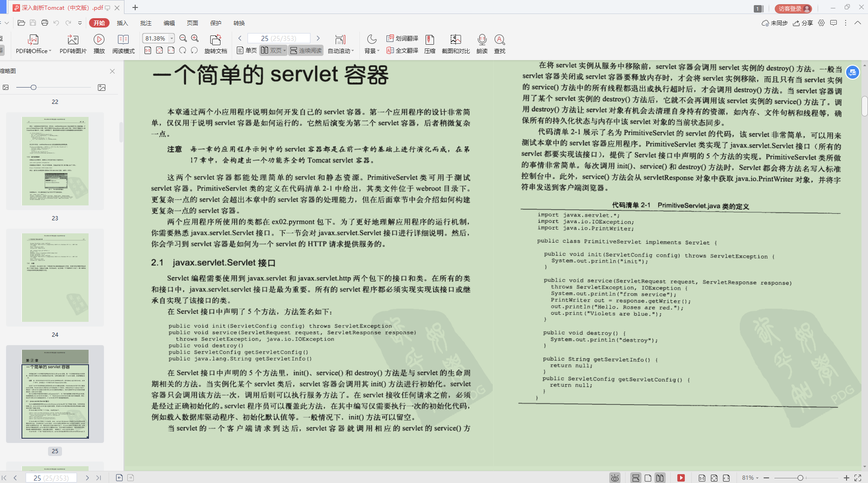Click the 分享 share button

803,23
